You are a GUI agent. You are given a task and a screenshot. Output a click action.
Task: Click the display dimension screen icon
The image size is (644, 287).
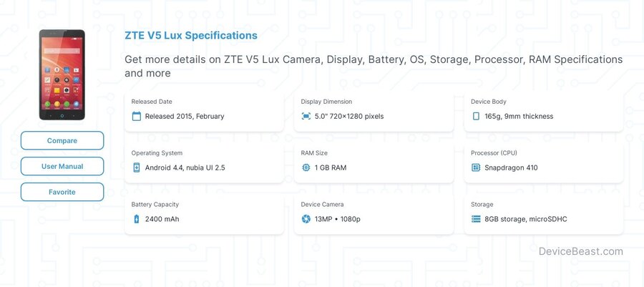(x=306, y=116)
